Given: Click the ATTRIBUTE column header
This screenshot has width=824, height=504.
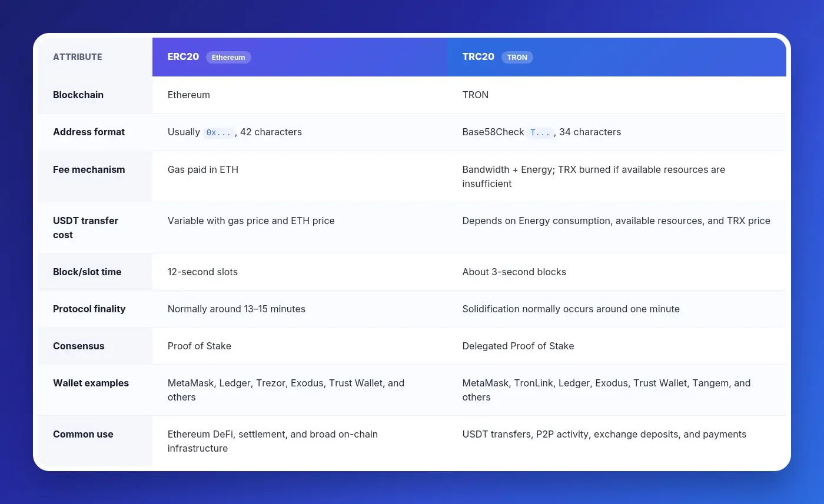Looking at the screenshot, I should (x=78, y=57).
